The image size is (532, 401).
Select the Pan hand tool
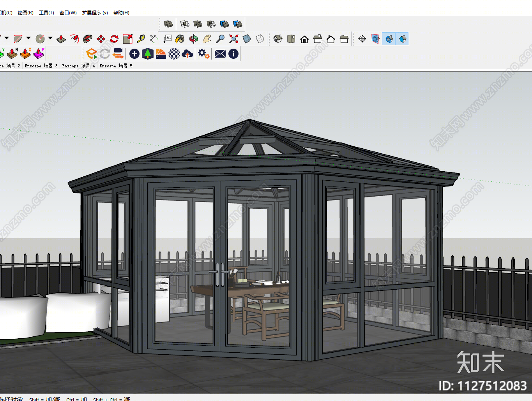[x=207, y=39]
